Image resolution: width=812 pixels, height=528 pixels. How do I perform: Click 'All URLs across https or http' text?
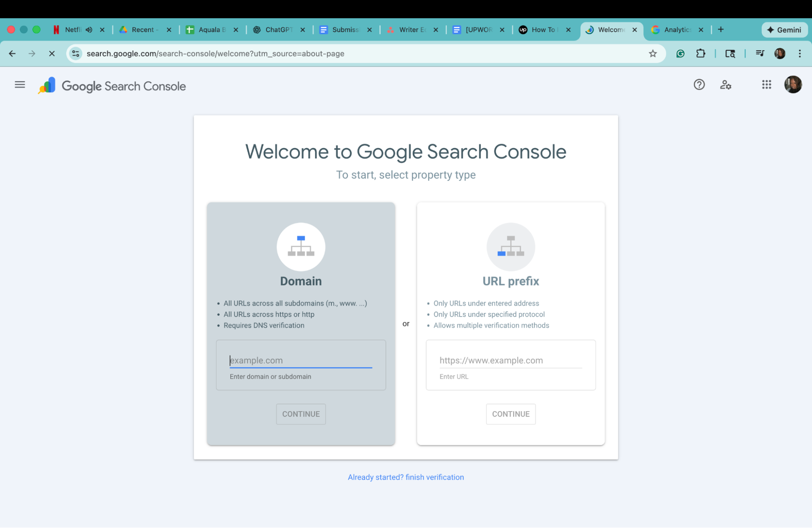tap(269, 315)
